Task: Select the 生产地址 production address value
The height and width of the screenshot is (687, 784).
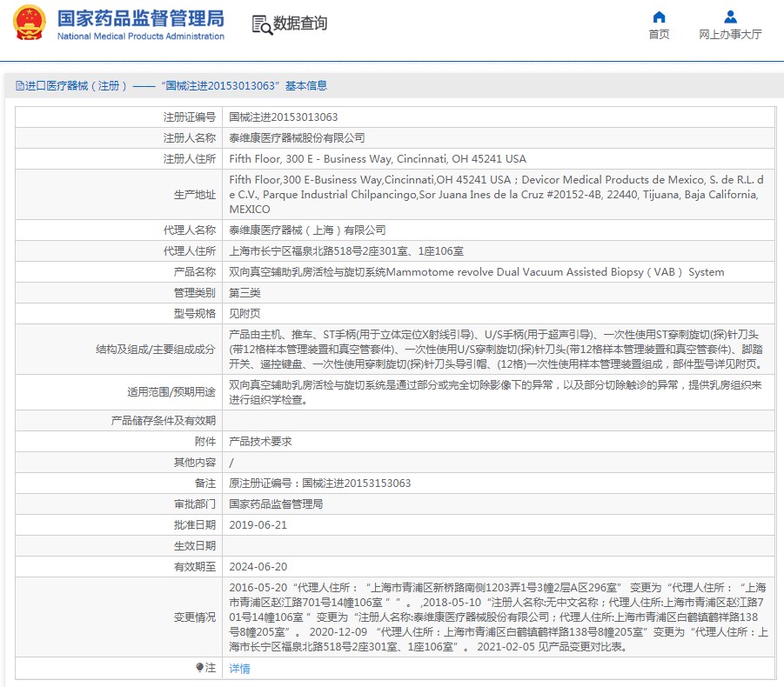Action: pyautogui.click(x=497, y=194)
